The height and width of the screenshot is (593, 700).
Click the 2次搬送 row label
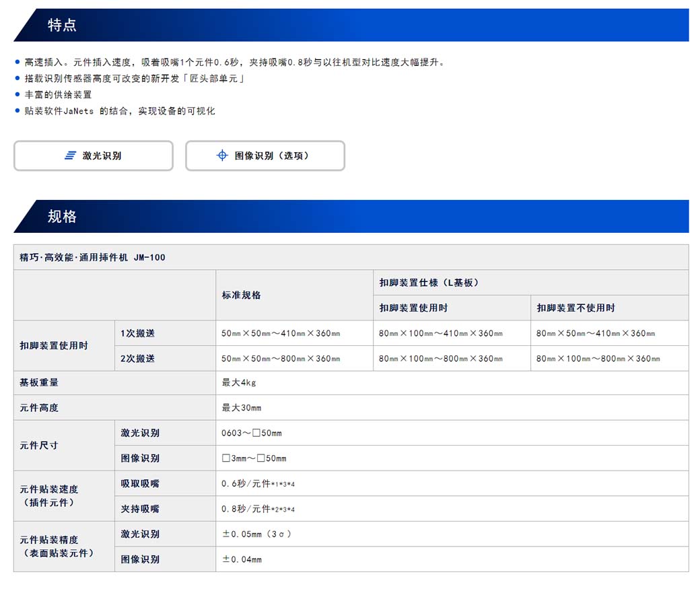tap(138, 359)
